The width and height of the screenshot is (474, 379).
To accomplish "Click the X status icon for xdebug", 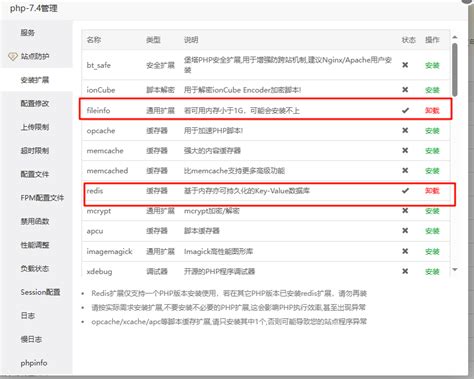I will click(x=405, y=271).
